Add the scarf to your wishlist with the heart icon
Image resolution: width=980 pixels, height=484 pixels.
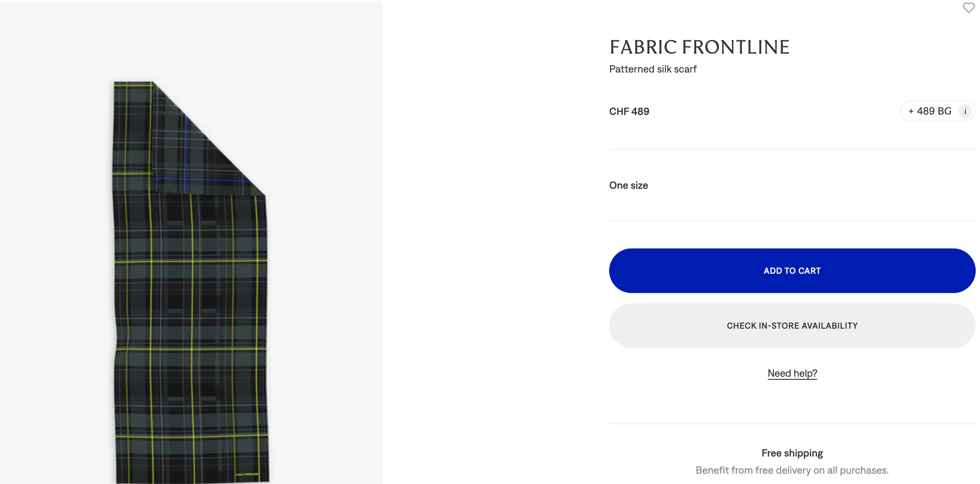(x=968, y=8)
